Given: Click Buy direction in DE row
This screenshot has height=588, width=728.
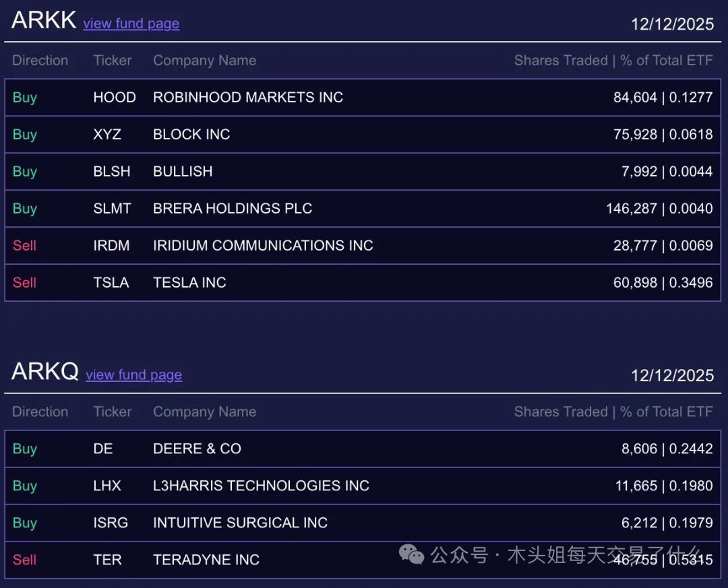Looking at the screenshot, I should tap(25, 449).
